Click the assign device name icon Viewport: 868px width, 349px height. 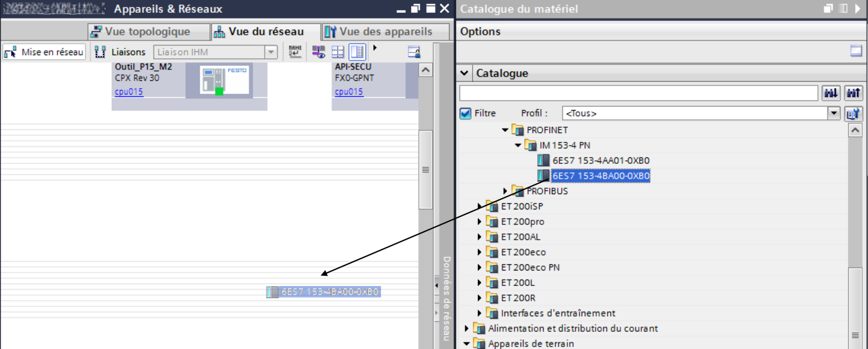click(295, 52)
